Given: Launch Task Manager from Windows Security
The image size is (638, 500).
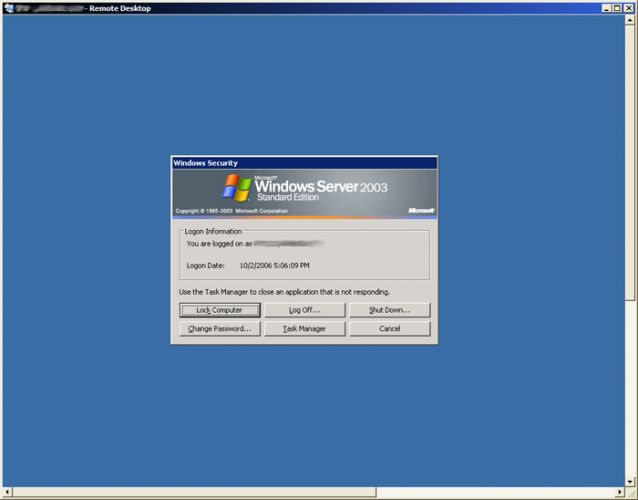Looking at the screenshot, I should pos(305,329).
